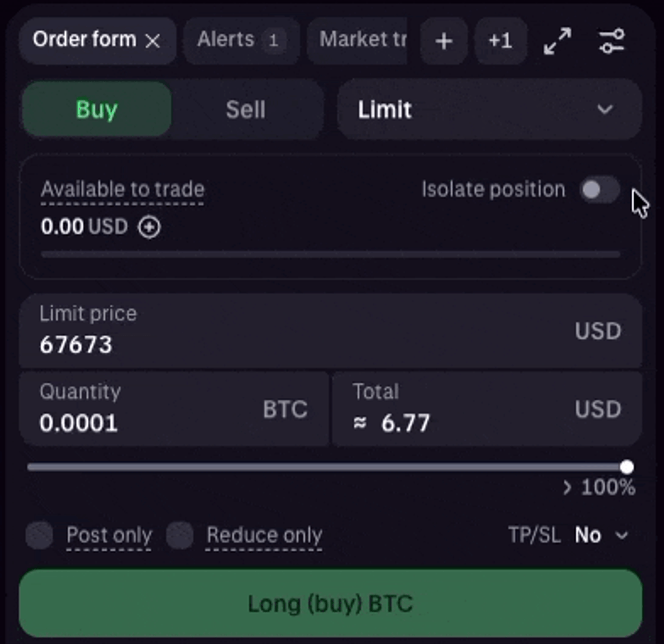Image resolution: width=664 pixels, height=644 pixels.
Task: Enable the Reduce only checkbox
Action: click(x=180, y=535)
